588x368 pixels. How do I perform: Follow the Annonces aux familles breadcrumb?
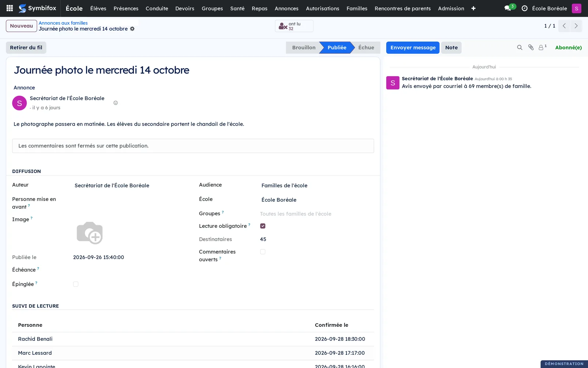pyautogui.click(x=63, y=23)
